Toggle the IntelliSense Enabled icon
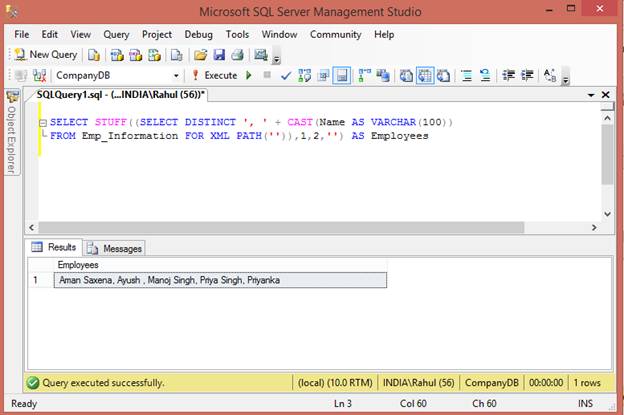The height and width of the screenshot is (415, 624). (x=342, y=75)
